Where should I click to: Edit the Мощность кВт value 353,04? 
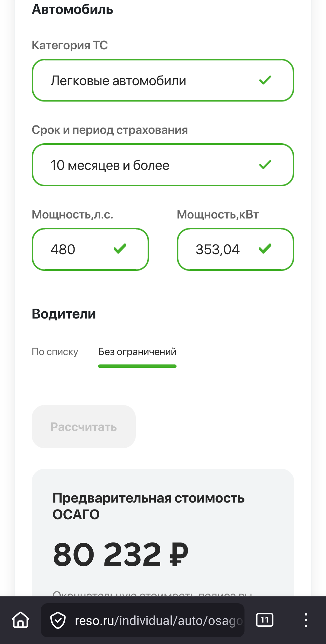pyautogui.click(x=217, y=250)
